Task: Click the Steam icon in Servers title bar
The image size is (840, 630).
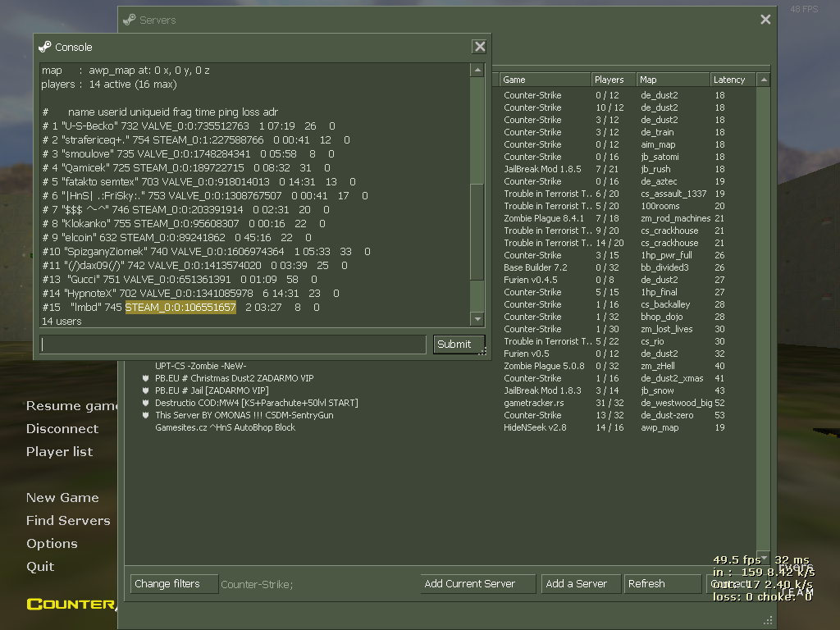Action: coord(130,20)
